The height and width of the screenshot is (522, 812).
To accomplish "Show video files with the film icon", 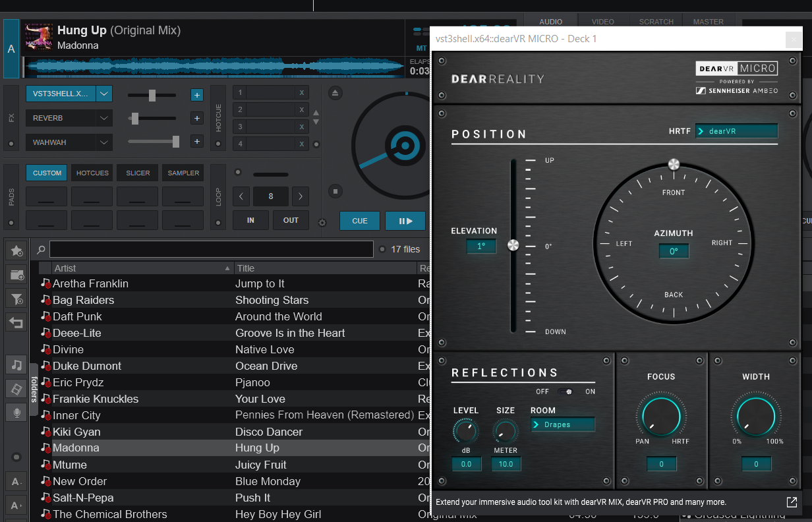I will (x=16, y=388).
